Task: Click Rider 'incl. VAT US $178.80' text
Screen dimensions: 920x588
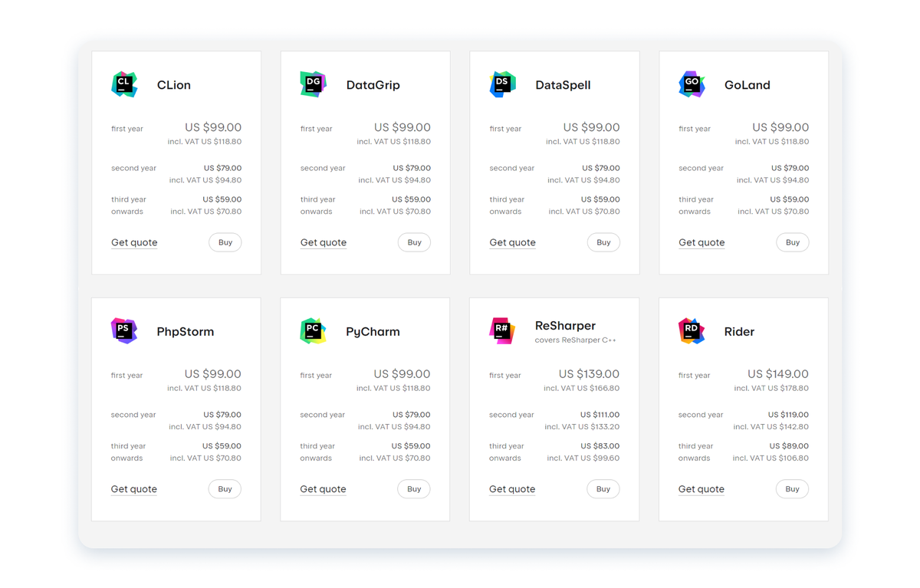Action: coord(771,389)
